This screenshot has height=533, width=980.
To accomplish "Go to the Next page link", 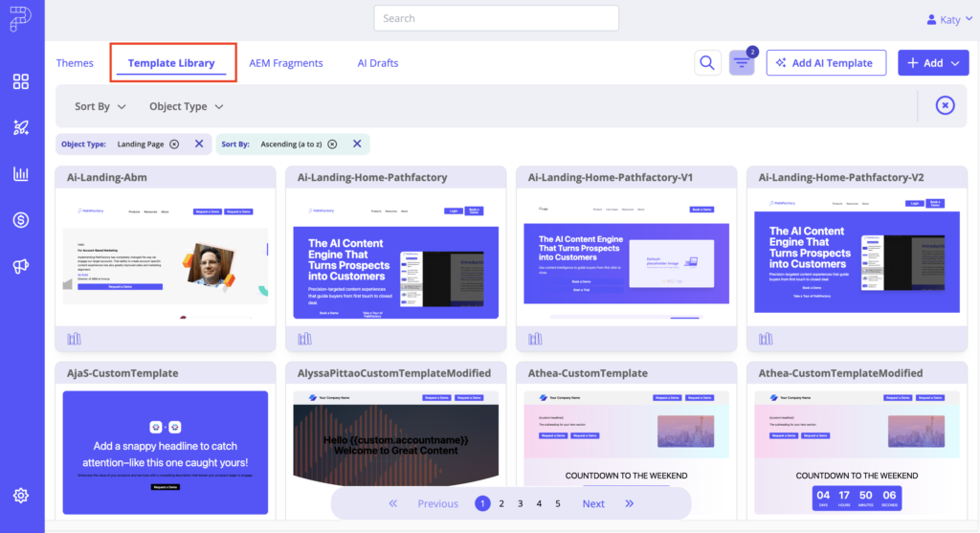I will click(593, 503).
